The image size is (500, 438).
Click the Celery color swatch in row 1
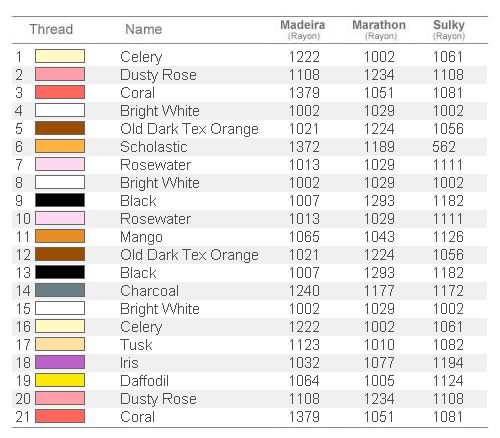(60, 56)
